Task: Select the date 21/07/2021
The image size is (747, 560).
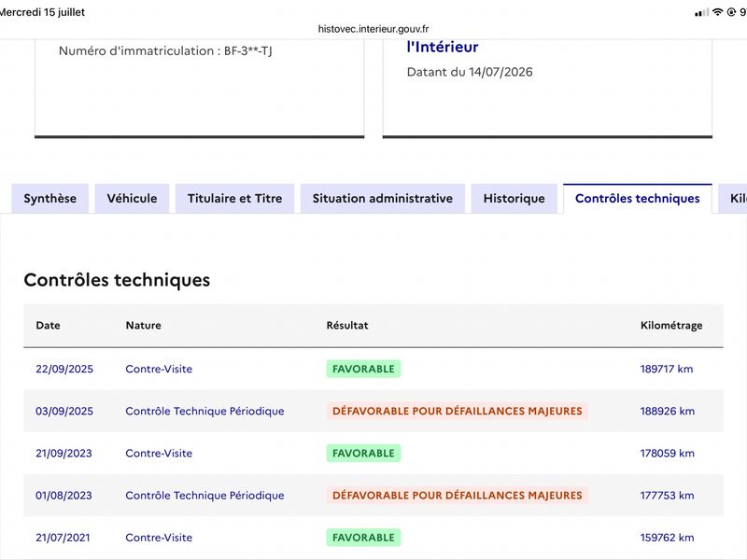Action: 63,538
